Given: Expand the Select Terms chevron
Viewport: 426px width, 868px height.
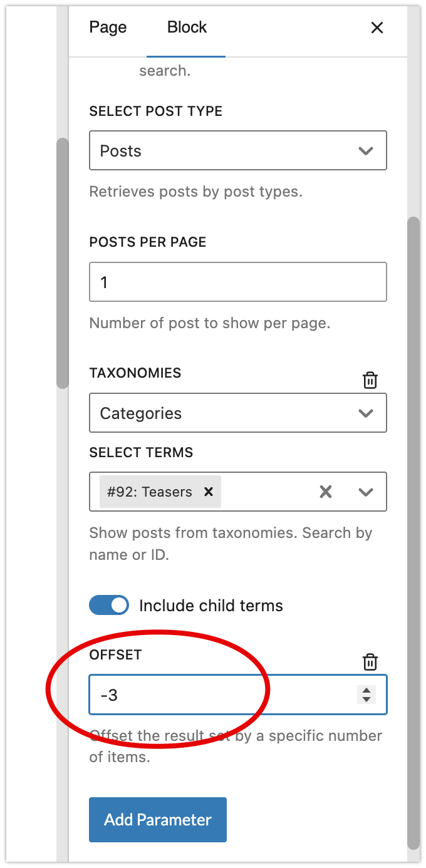Looking at the screenshot, I should 366,492.
